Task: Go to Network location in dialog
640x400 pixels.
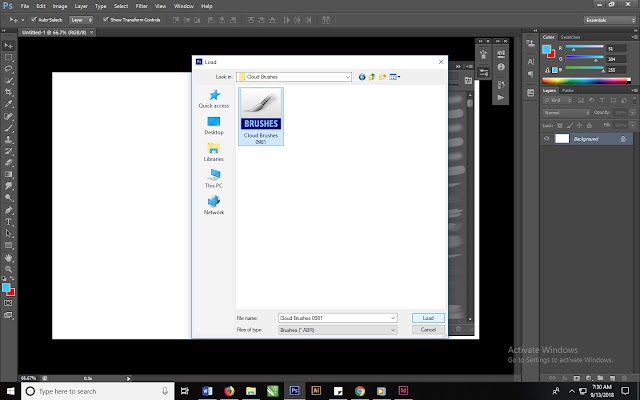Action: [214, 205]
